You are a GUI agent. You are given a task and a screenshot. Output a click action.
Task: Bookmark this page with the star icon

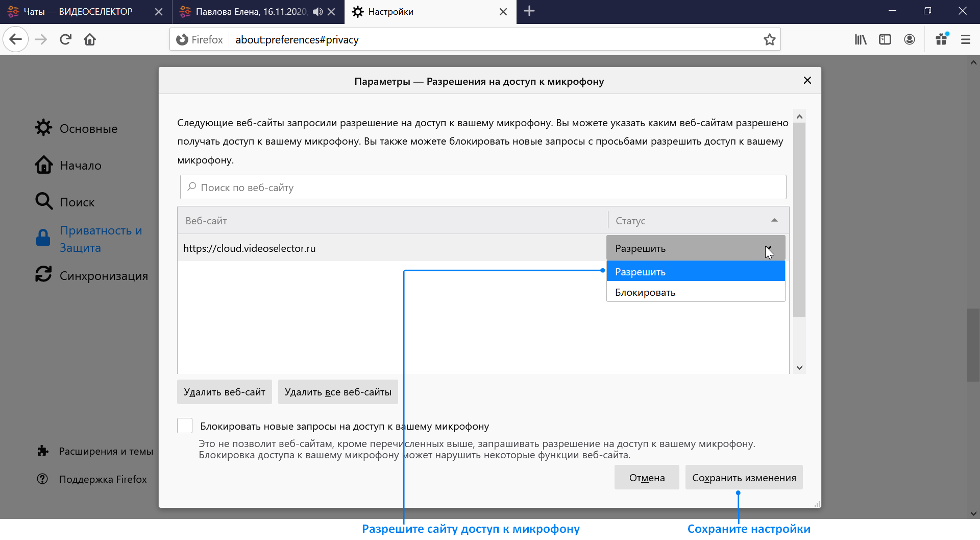(x=769, y=39)
